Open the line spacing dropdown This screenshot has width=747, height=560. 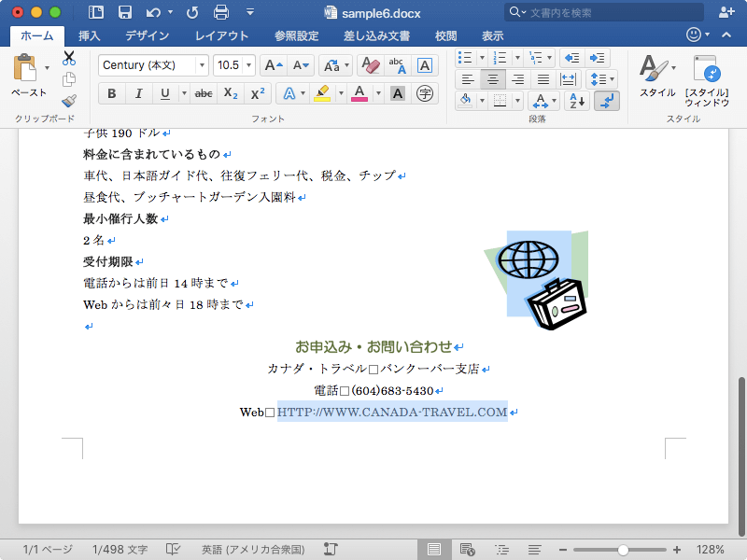pos(601,79)
